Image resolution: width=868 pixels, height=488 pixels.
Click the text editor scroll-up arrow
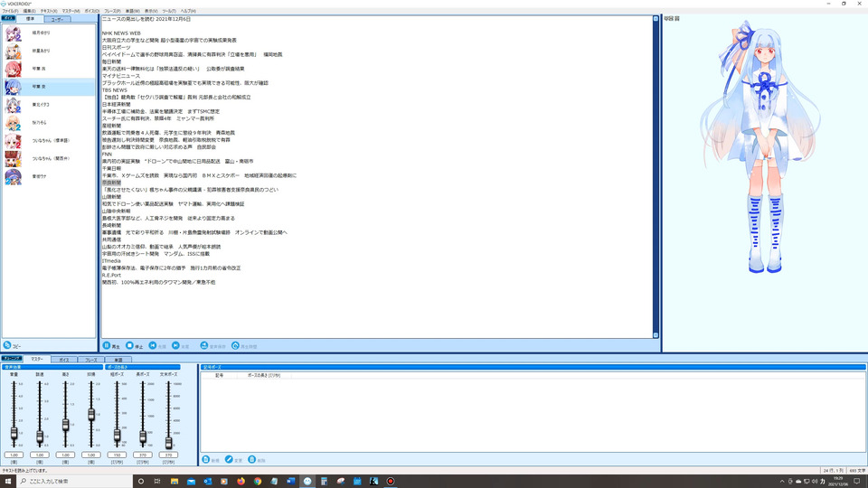656,19
